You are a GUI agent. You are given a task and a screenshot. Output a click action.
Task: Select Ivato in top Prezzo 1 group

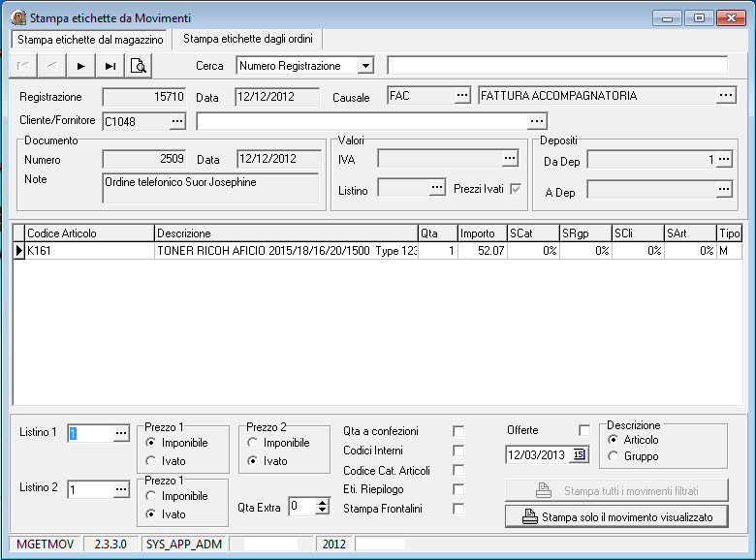point(151,461)
